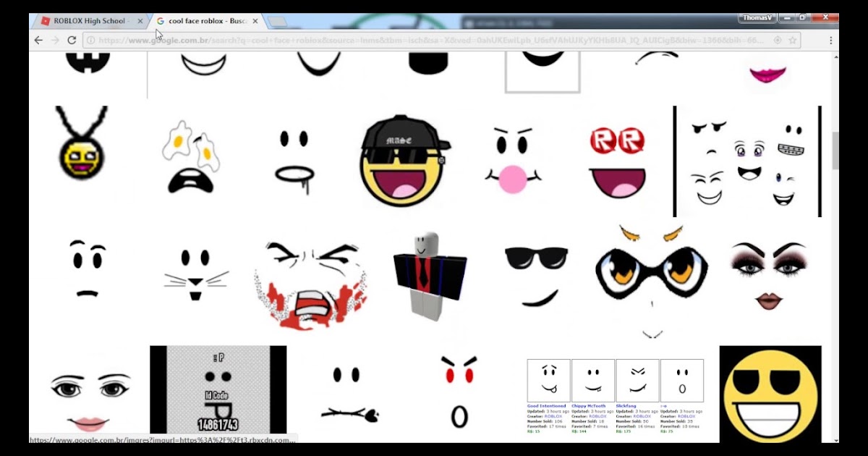Reload the Google image search page

pyautogui.click(x=72, y=41)
